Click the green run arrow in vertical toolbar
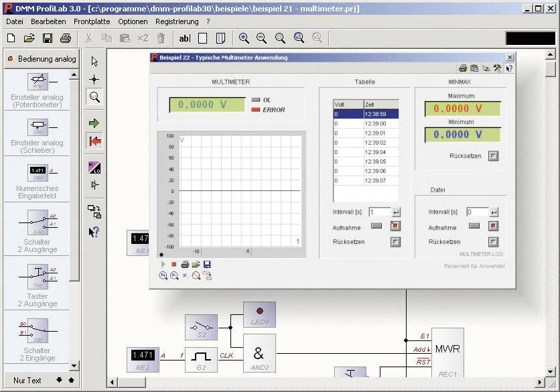 click(94, 123)
